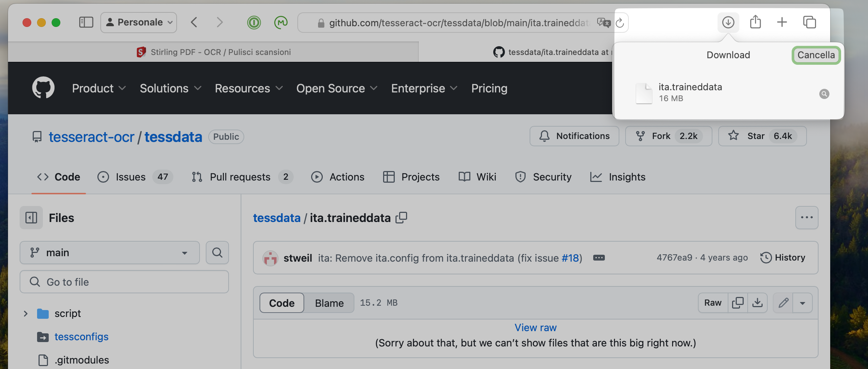Download raw file icon
The width and height of the screenshot is (868, 369).
(x=757, y=303)
